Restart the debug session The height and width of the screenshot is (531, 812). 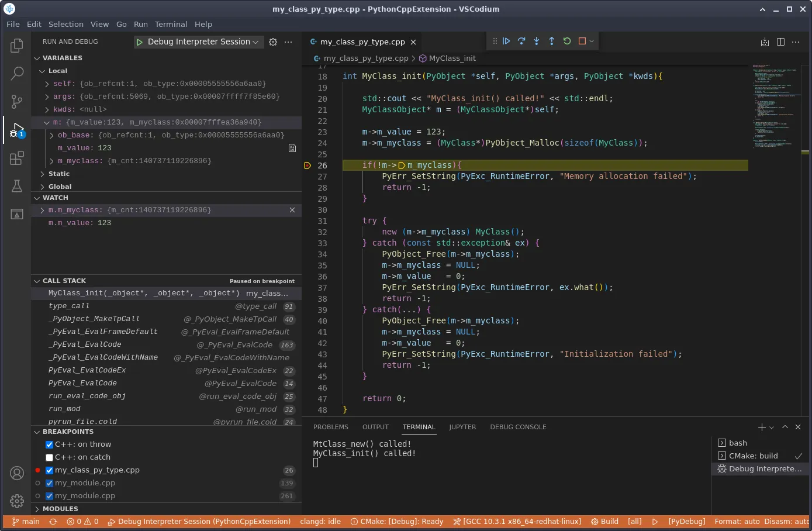point(567,41)
